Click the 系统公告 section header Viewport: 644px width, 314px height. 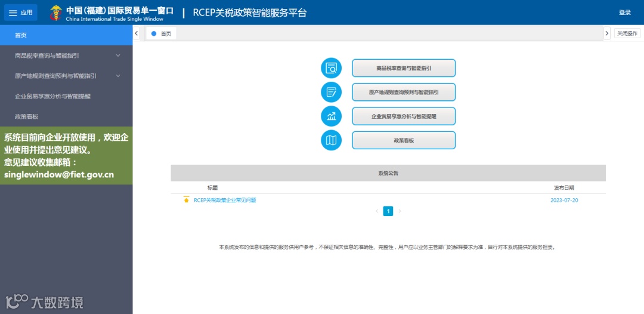point(388,173)
